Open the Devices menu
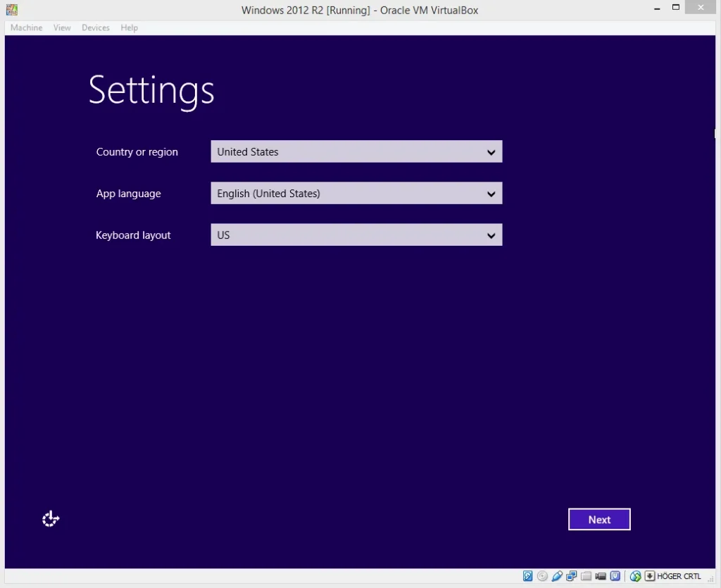 click(95, 27)
